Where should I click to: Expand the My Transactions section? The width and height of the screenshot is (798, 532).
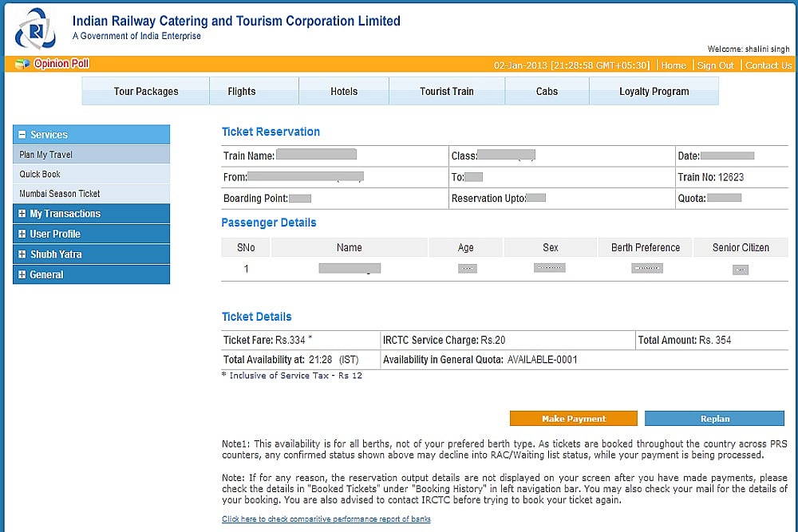22,214
